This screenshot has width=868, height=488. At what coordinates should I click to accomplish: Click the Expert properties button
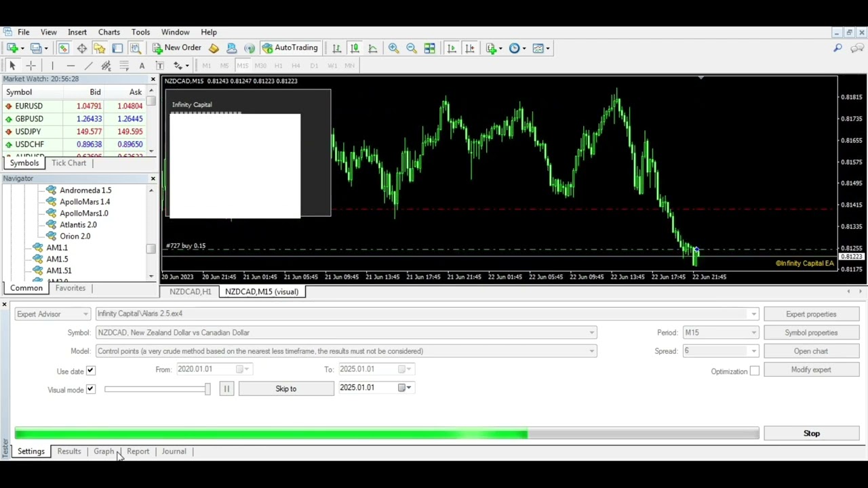click(x=811, y=314)
